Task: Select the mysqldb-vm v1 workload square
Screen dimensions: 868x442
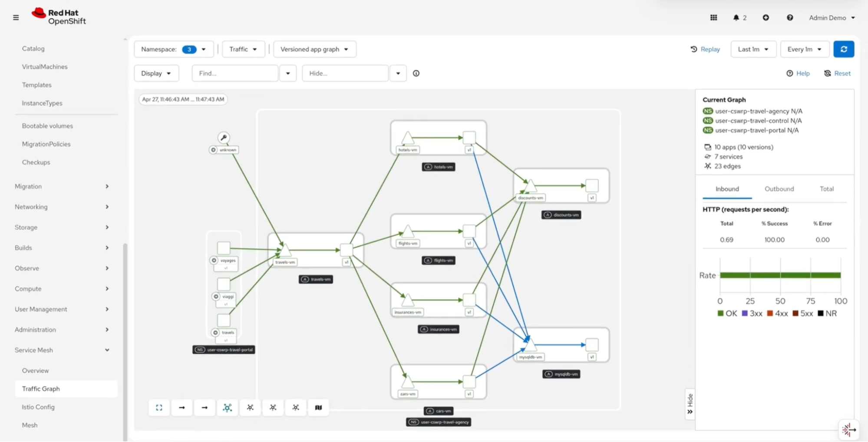Action: pyautogui.click(x=592, y=345)
